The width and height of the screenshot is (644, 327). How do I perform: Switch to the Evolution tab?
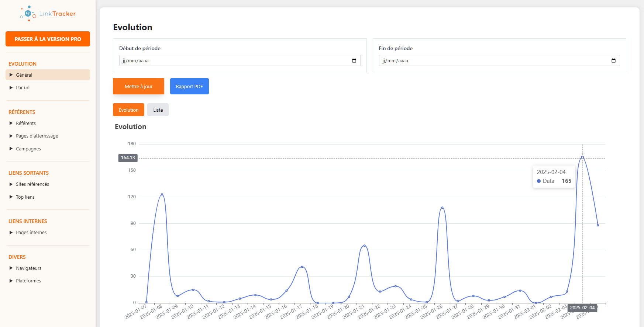tap(128, 110)
